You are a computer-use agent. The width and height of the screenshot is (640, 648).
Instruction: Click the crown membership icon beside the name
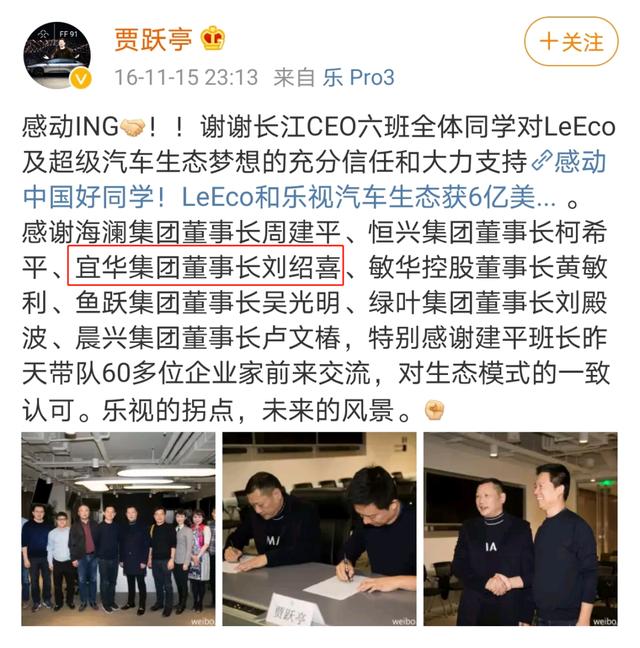213,38
